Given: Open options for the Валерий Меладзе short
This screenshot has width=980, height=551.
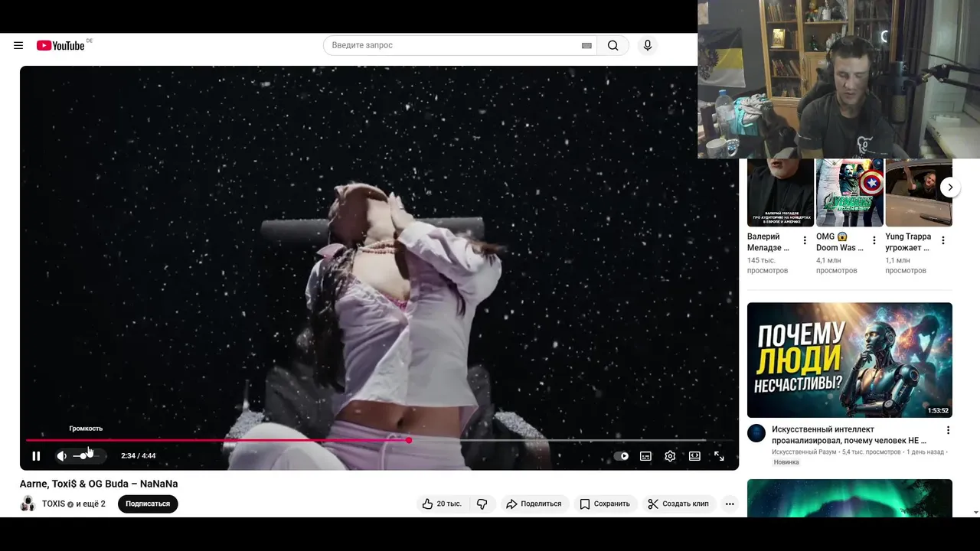Looking at the screenshot, I should (x=805, y=240).
